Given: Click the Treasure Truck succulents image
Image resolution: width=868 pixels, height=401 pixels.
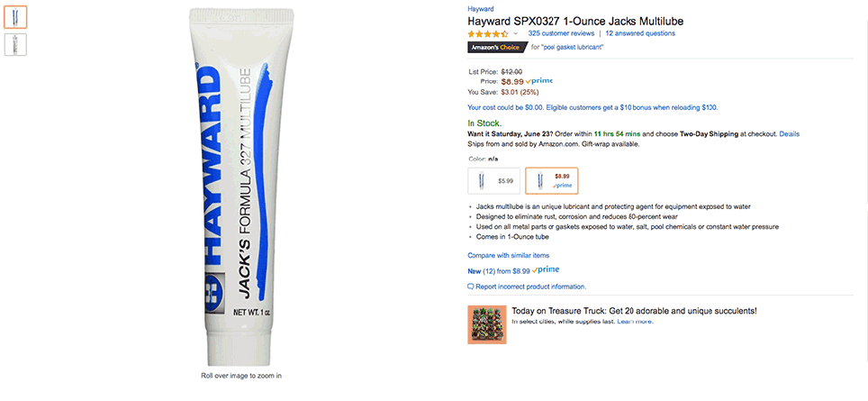Looking at the screenshot, I should coord(487,324).
